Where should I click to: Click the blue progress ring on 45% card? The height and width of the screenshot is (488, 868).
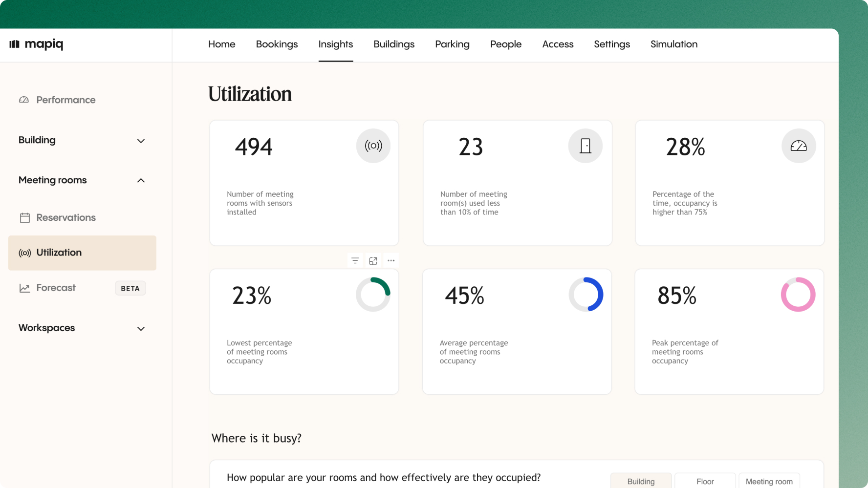pos(586,295)
